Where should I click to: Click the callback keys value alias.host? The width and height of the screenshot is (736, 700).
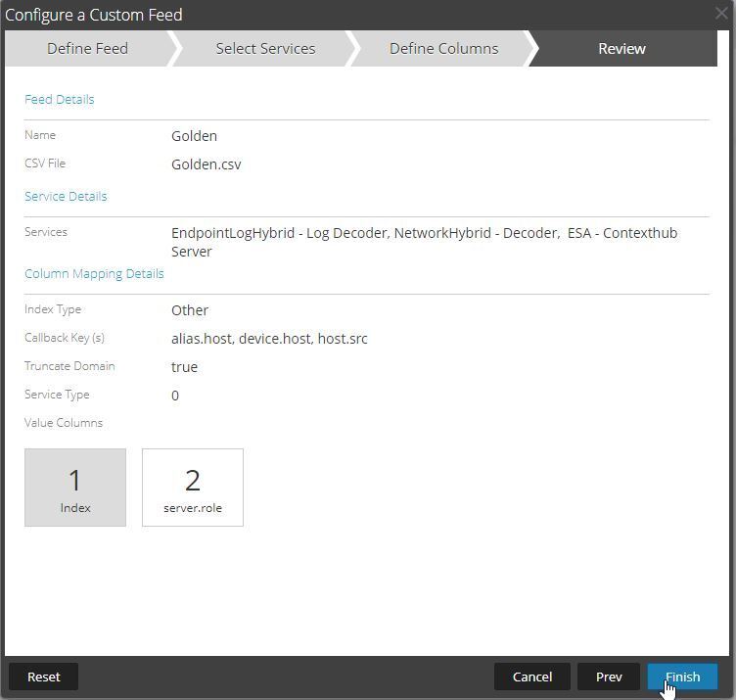point(202,339)
